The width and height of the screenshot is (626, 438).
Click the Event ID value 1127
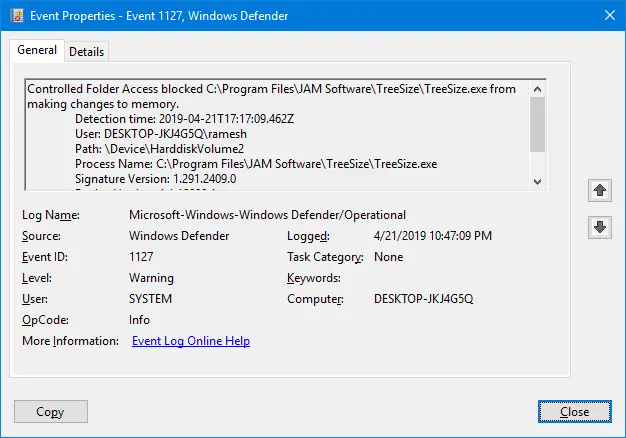point(141,257)
